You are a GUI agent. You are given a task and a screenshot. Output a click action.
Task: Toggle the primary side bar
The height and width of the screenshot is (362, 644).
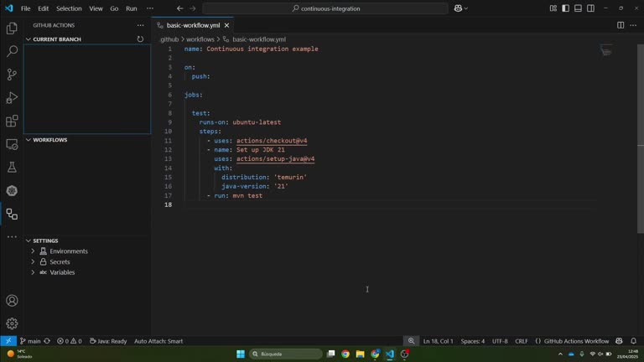(x=565, y=8)
